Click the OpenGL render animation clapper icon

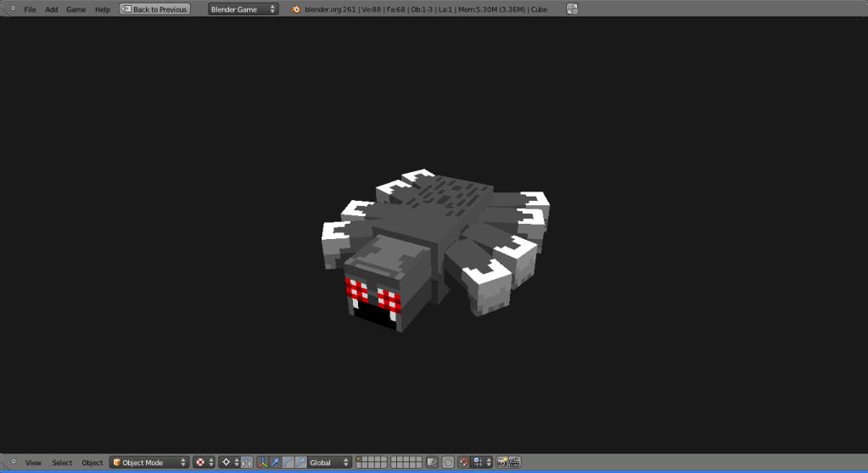(515, 463)
